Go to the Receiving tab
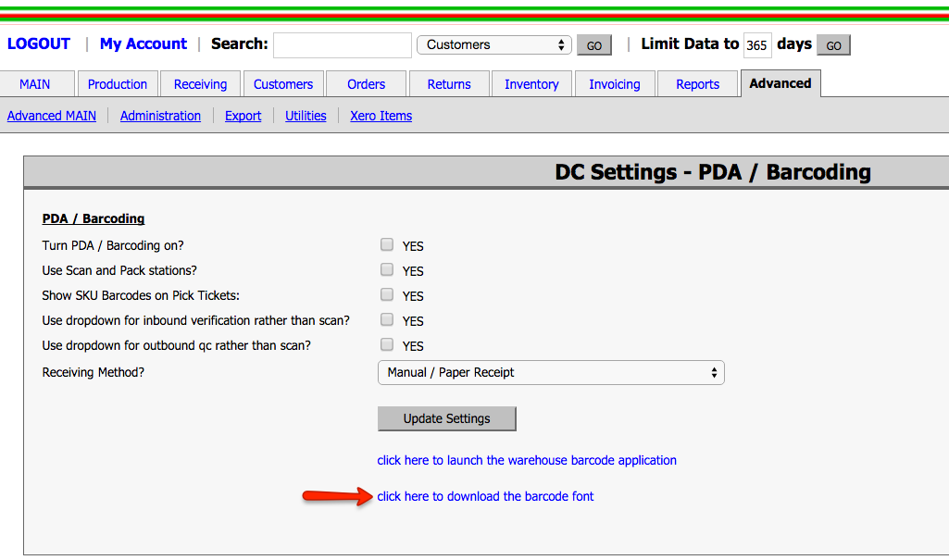The height and width of the screenshot is (560, 949). (x=200, y=84)
